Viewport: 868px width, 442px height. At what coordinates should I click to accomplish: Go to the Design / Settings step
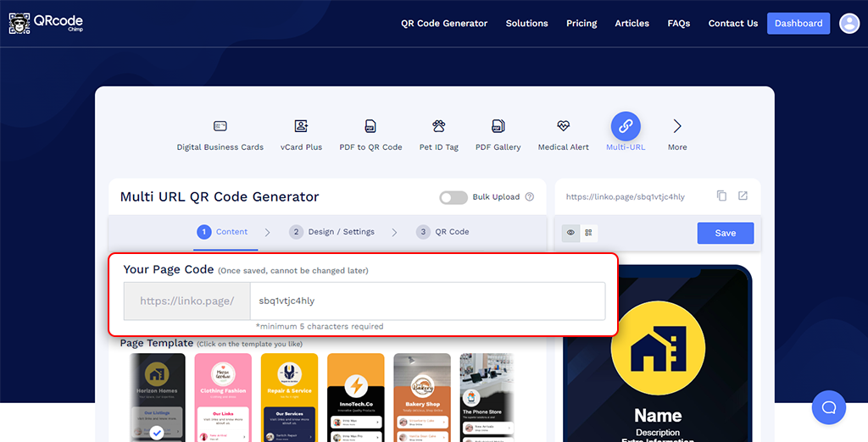(331, 232)
